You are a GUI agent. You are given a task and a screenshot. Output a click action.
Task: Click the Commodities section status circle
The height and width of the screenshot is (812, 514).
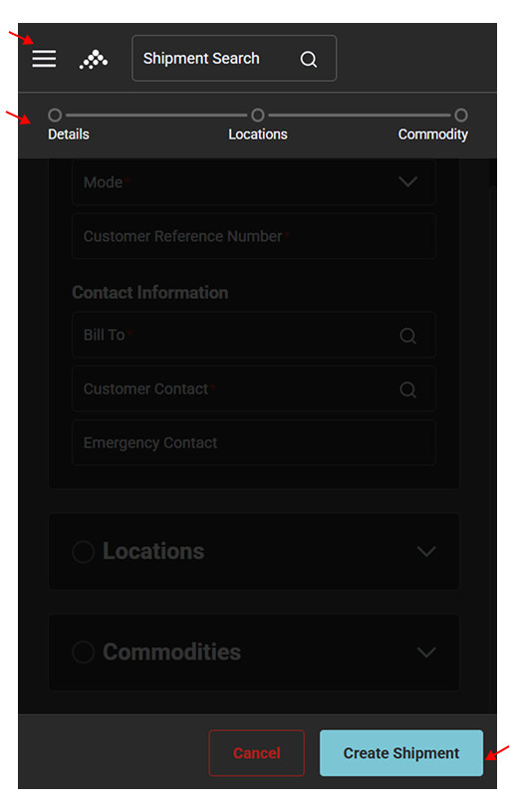[84, 652]
